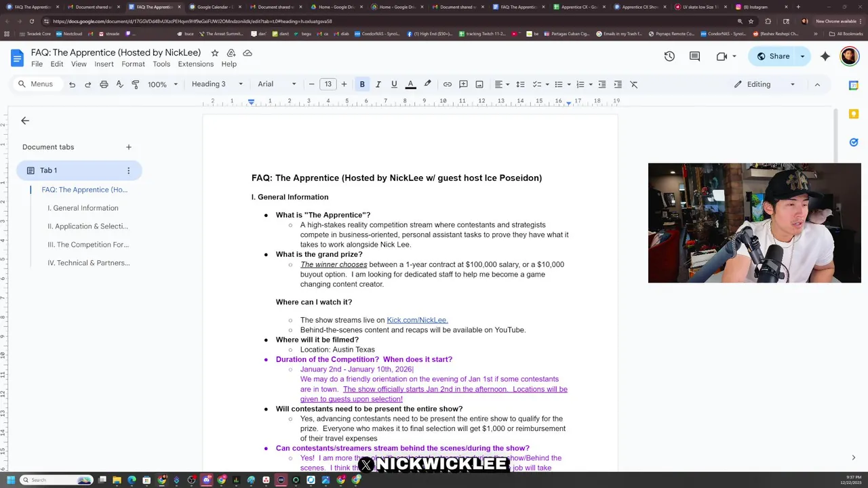
Task: Star this document
Action: coord(215,53)
